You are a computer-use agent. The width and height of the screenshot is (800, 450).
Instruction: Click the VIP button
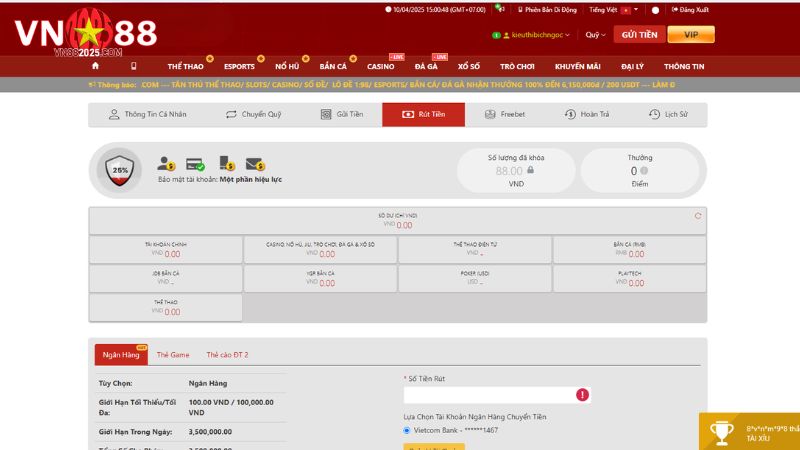(x=691, y=35)
